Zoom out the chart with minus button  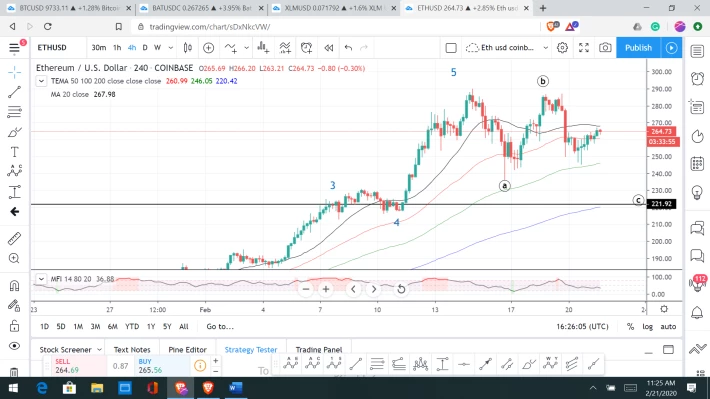pyautogui.click(x=306, y=289)
